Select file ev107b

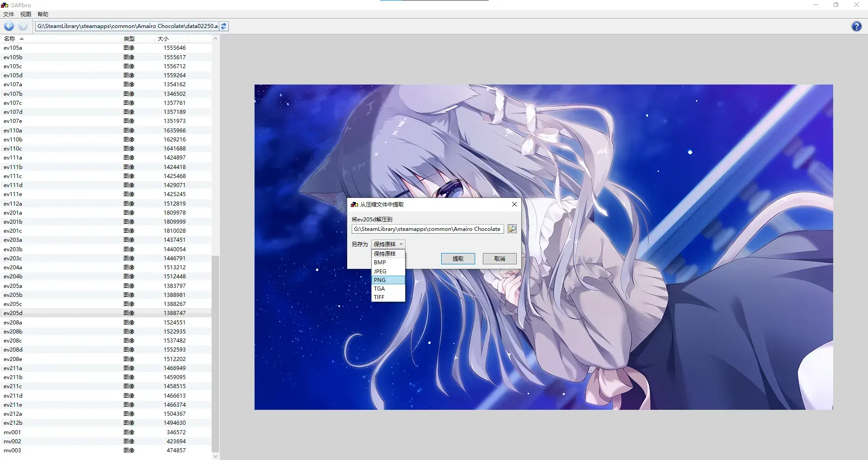106,94
